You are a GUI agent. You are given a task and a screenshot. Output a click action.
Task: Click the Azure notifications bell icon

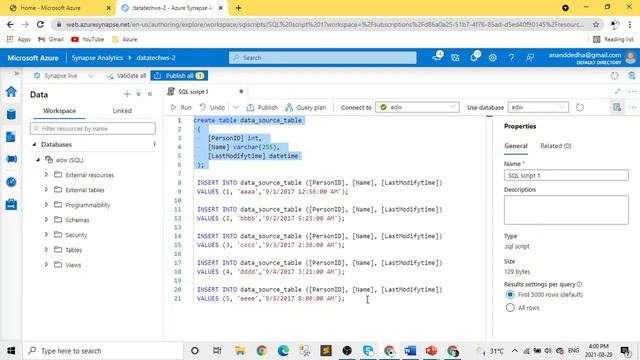474,58
